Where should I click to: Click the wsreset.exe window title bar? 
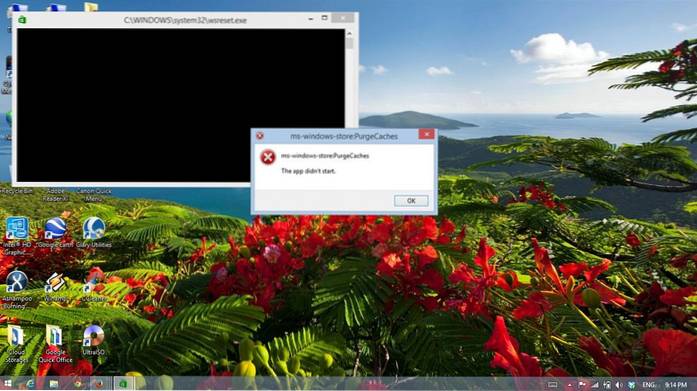pos(185,20)
